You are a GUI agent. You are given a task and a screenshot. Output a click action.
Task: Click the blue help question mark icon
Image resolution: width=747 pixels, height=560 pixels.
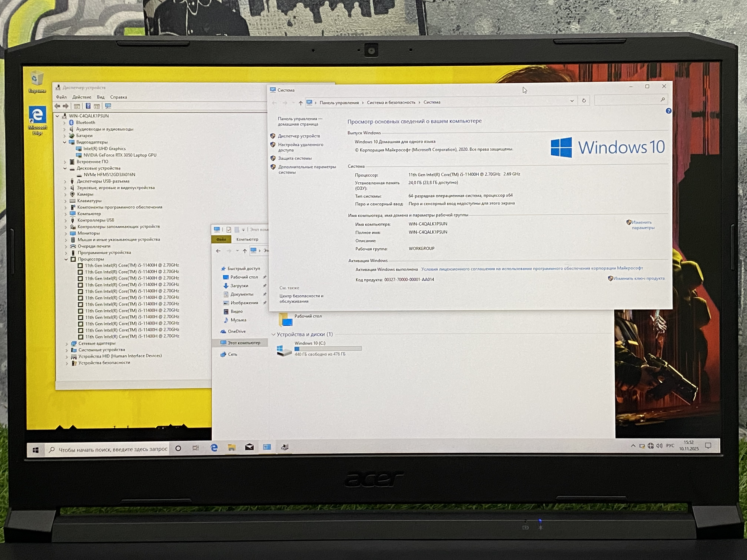click(668, 111)
